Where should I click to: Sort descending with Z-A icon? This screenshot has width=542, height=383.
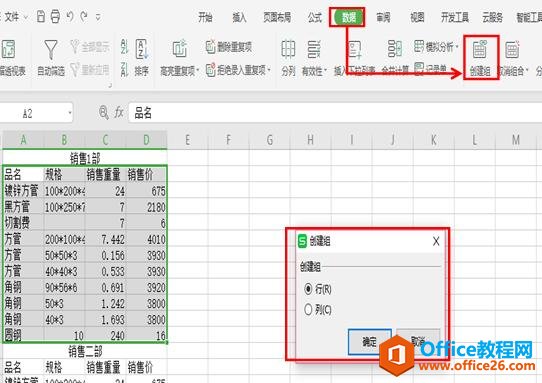(x=124, y=69)
